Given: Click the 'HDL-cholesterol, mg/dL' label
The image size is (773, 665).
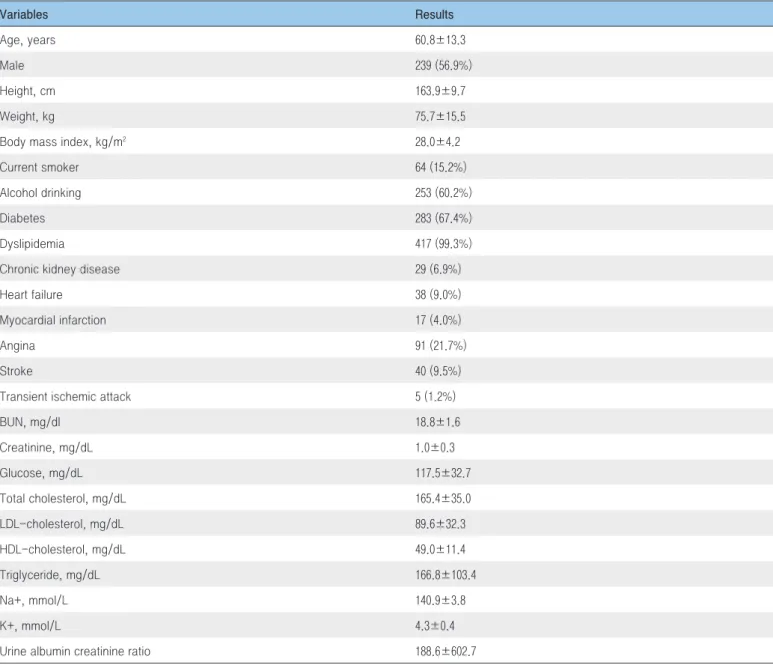Looking at the screenshot, I should [63, 550].
